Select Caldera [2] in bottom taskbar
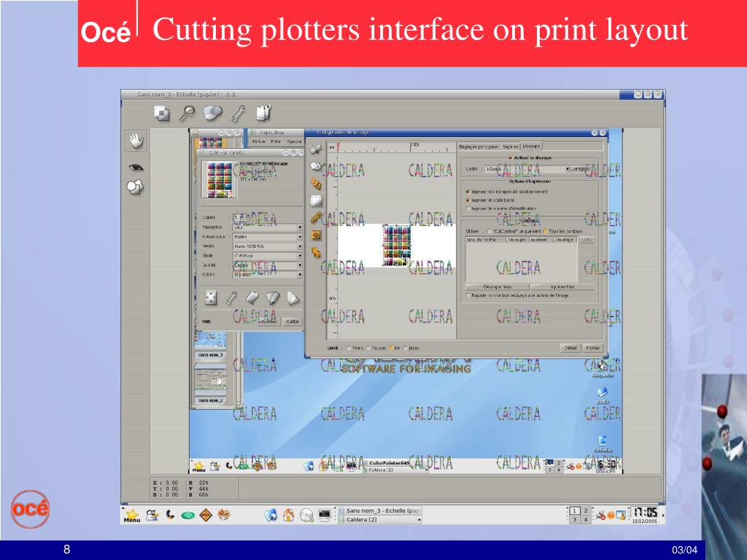747x560 pixels. [379, 519]
